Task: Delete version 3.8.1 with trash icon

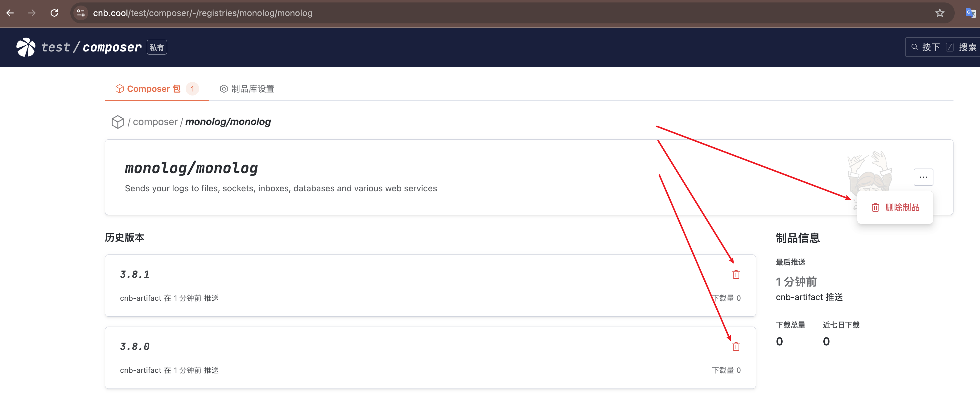Action: [x=736, y=275]
